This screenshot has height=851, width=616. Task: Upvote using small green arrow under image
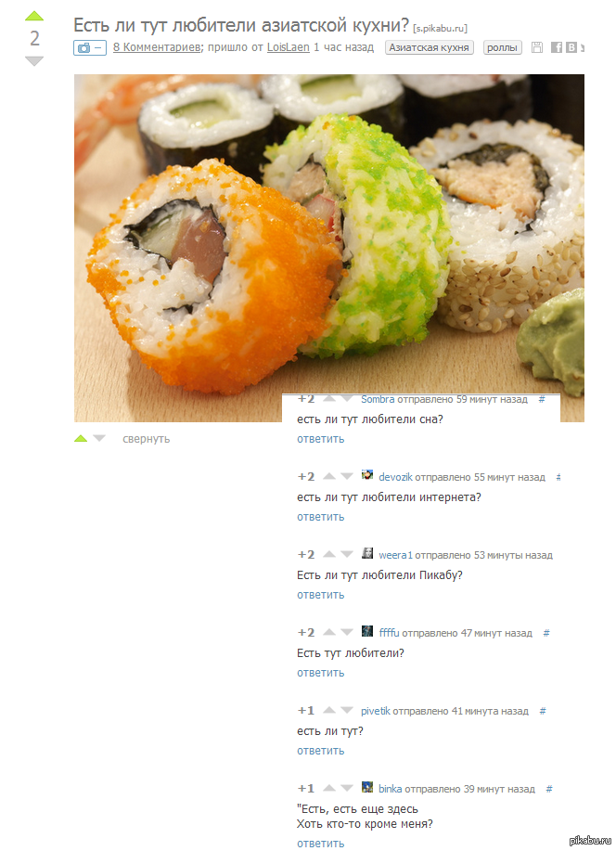(x=81, y=438)
